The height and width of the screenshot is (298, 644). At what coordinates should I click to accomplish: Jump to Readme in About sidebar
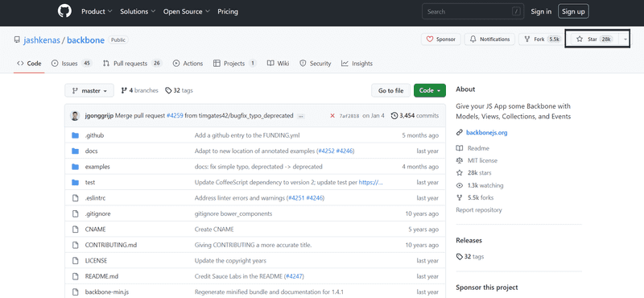[x=478, y=148]
